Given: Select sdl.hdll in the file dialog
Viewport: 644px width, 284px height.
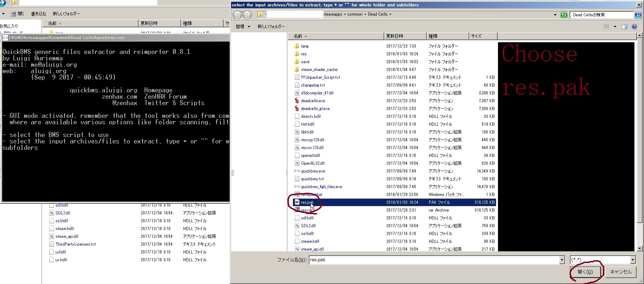Looking at the screenshot, I should tap(307, 218).
